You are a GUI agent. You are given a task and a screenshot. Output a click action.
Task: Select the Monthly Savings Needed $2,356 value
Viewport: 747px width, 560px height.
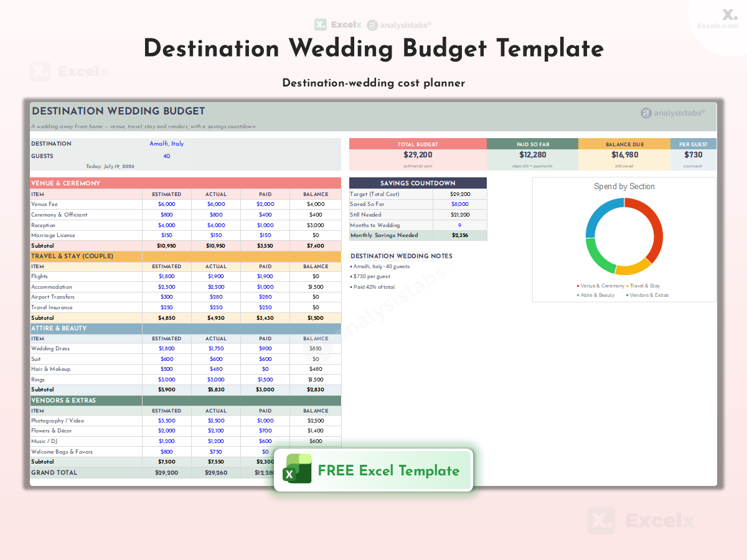(460, 235)
